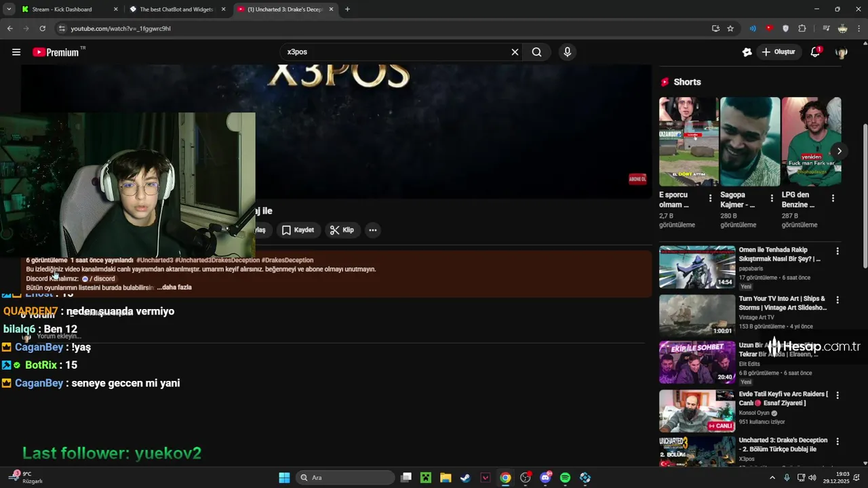The height and width of the screenshot is (488, 868).
Task: View site information icon in address bar
Action: [62, 28]
